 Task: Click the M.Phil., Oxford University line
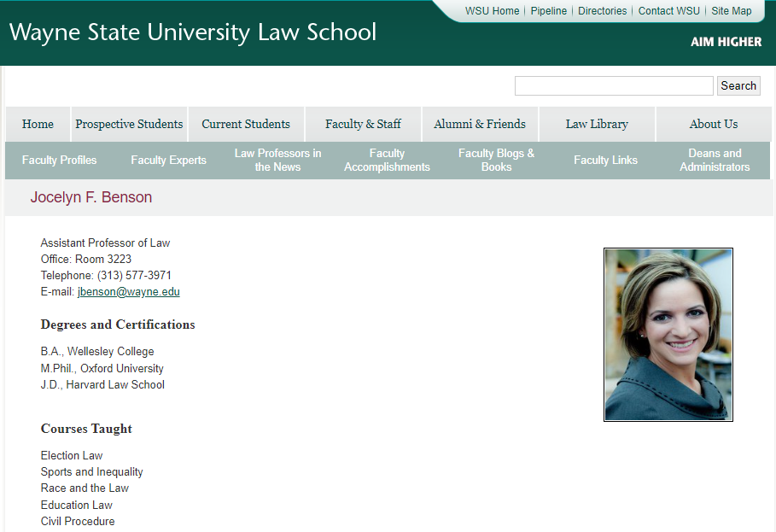point(102,369)
